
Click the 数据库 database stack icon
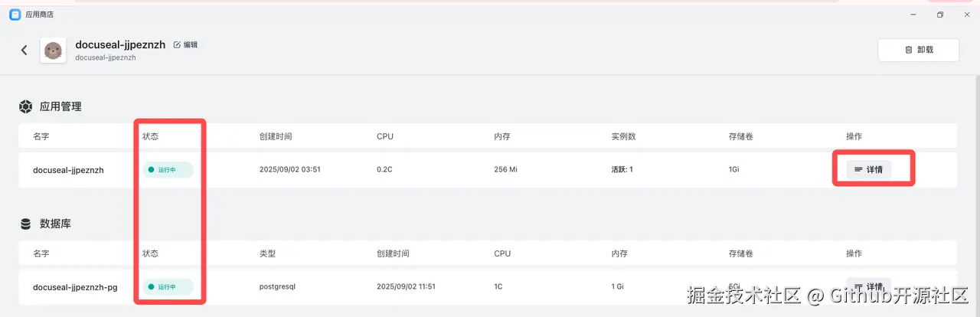26,224
